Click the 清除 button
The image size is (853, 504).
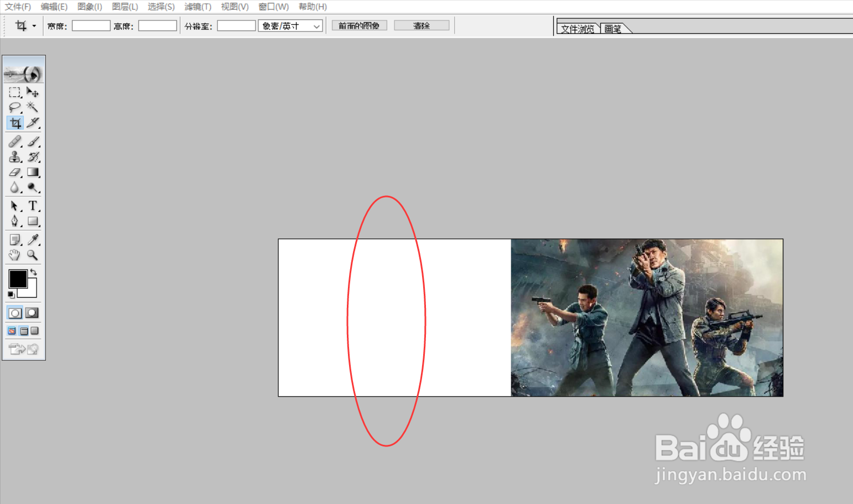[422, 25]
